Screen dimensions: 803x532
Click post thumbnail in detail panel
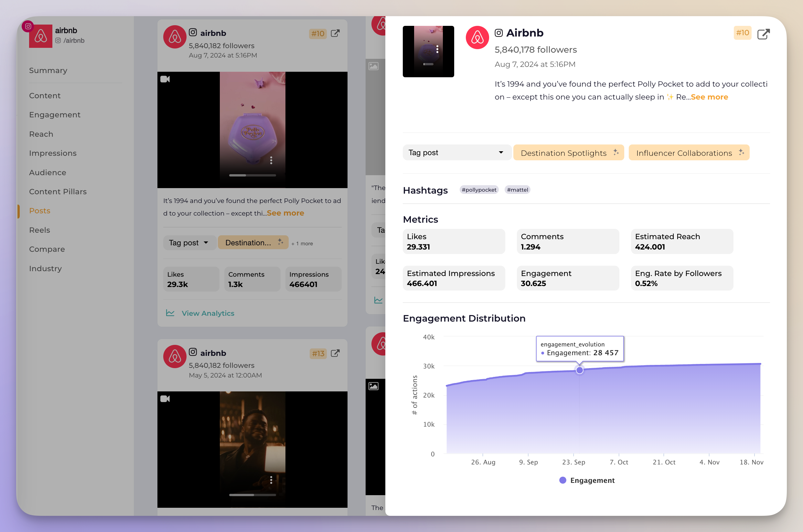pyautogui.click(x=428, y=52)
